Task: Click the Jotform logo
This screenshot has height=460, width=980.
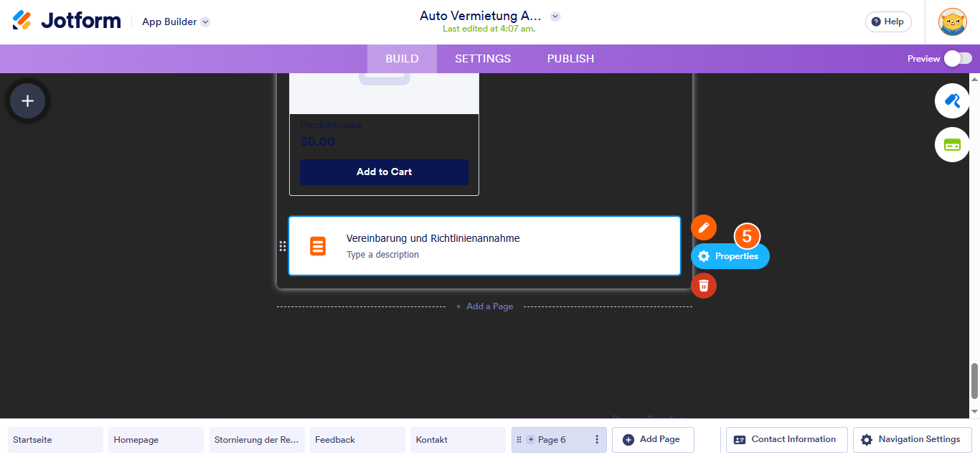Action: click(67, 21)
